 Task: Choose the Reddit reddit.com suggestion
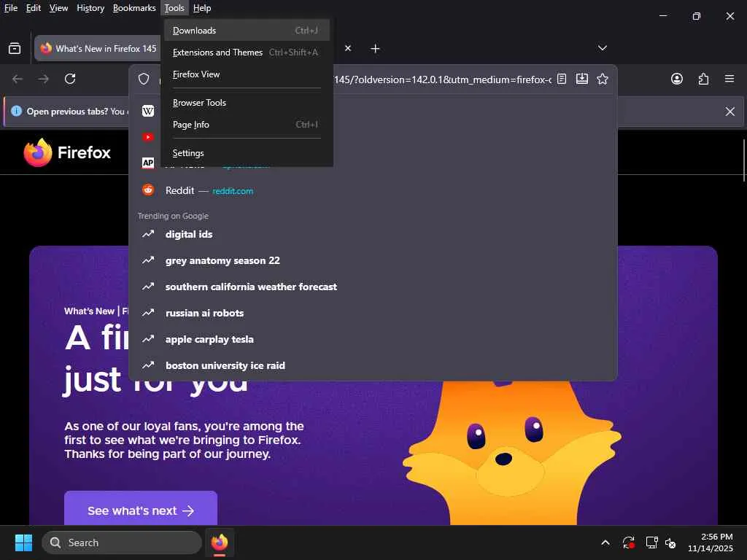(x=373, y=190)
